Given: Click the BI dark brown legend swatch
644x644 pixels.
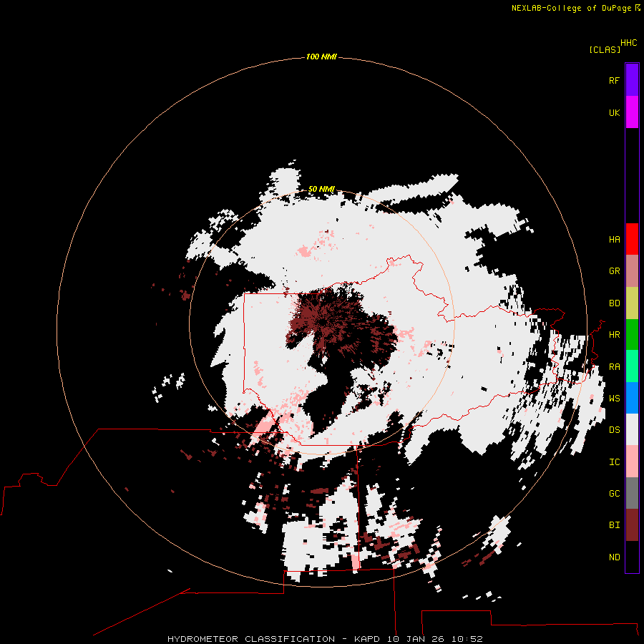Looking at the screenshot, I should point(632,525).
